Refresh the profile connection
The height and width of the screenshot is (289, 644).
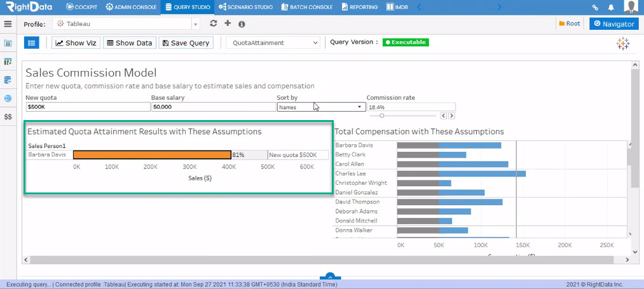213,24
